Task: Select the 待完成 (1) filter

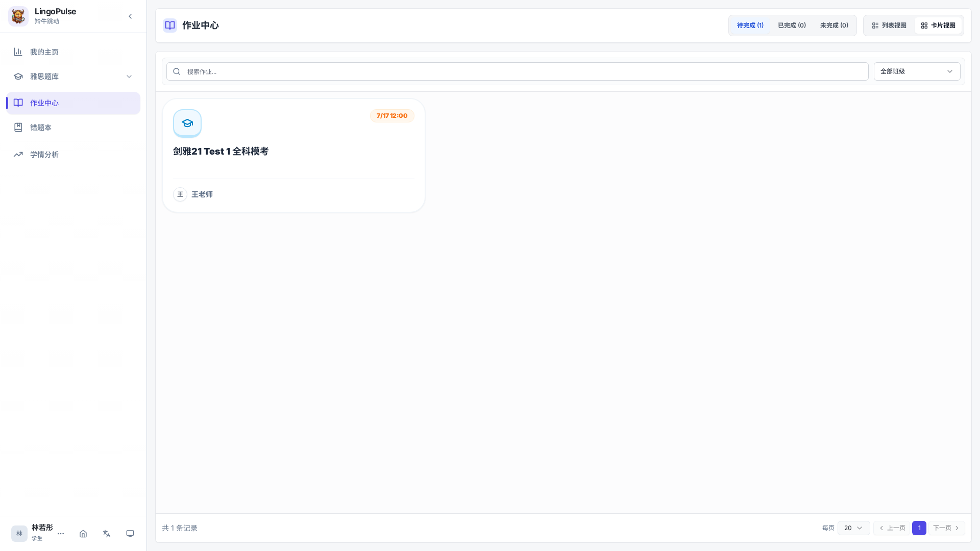Action: coord(750,26)
